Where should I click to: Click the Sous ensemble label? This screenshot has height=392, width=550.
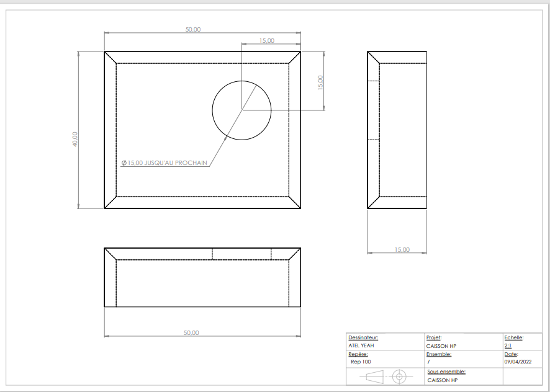click(445, 371)
